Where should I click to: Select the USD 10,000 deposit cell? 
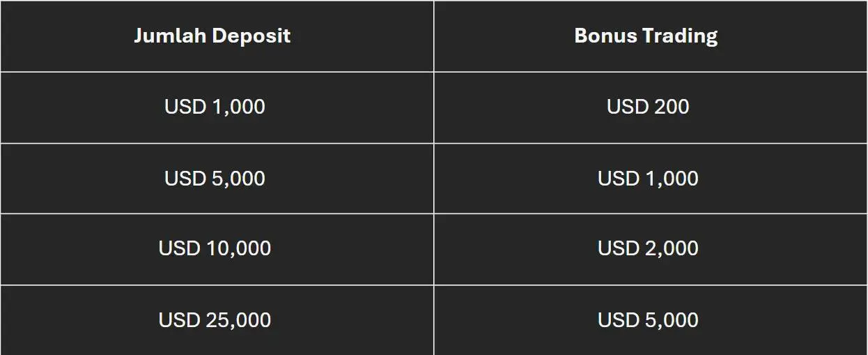(217, 249)
